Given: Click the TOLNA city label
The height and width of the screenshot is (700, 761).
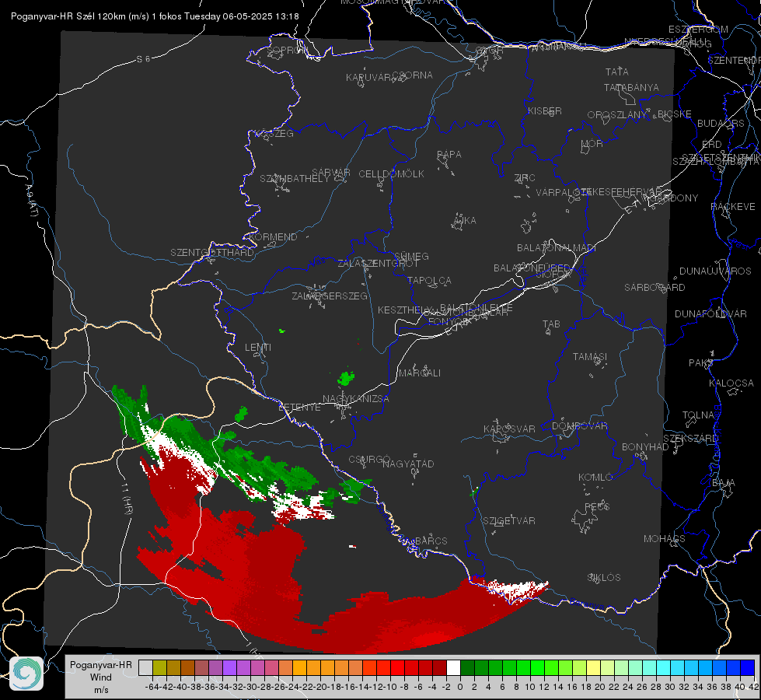Looking at the screenshot, I should pos(698,415).
